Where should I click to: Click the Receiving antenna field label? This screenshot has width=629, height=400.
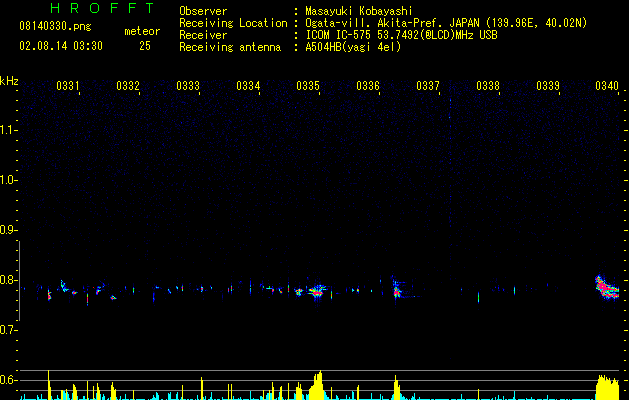coord(230,47)
